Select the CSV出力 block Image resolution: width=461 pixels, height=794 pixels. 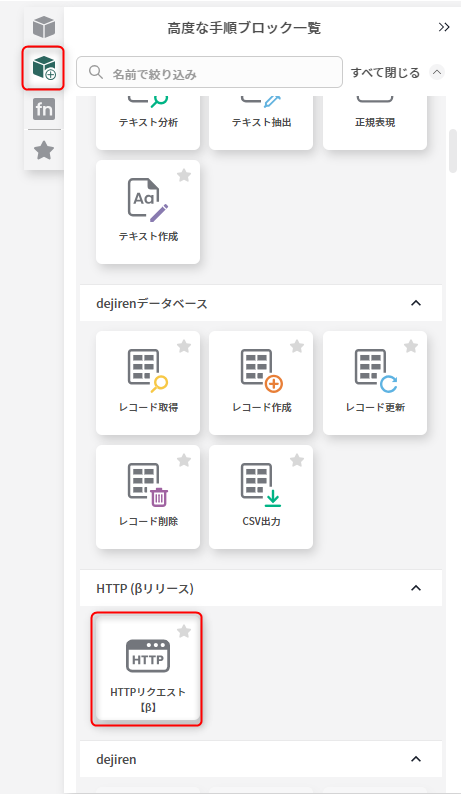261,497
